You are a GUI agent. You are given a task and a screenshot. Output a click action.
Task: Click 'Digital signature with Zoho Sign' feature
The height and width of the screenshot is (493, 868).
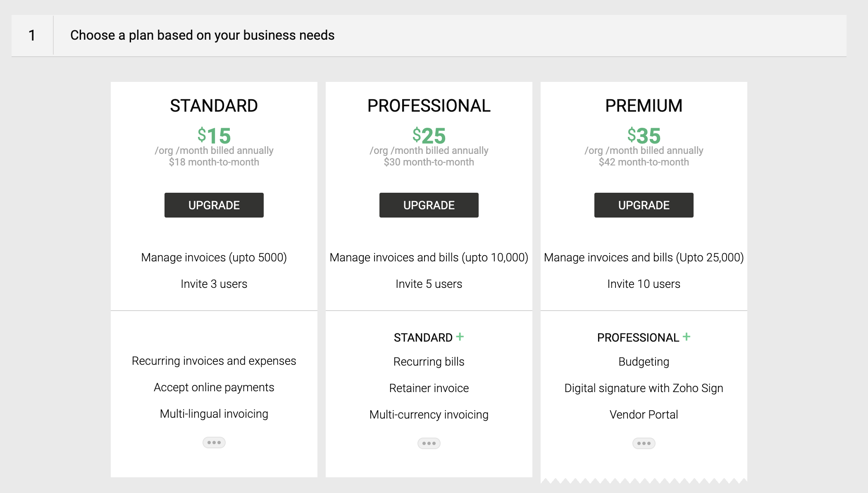644,388
